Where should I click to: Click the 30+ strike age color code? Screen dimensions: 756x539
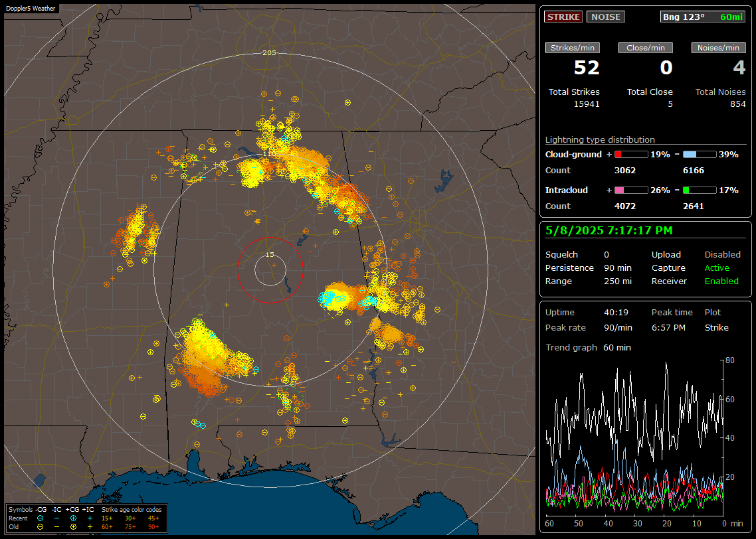(x=130, y=518)
